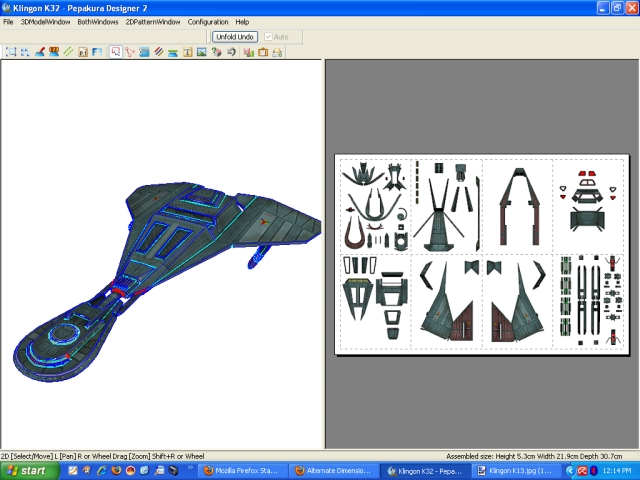Screen dimensions: 640x480
Task: Open the 3DModelWindow menu
Action: (45, 22)
